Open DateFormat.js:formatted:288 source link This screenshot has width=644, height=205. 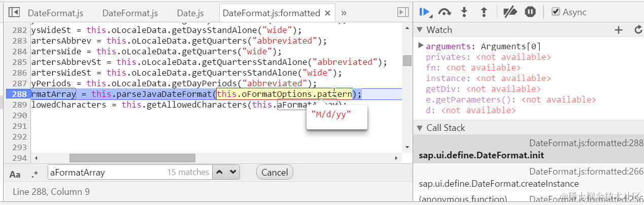(586, 143)
